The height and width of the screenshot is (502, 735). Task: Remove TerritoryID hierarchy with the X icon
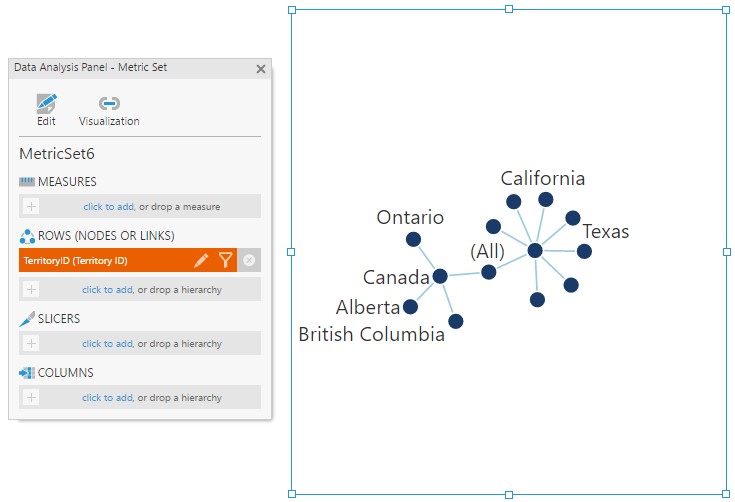coord(249,260)
